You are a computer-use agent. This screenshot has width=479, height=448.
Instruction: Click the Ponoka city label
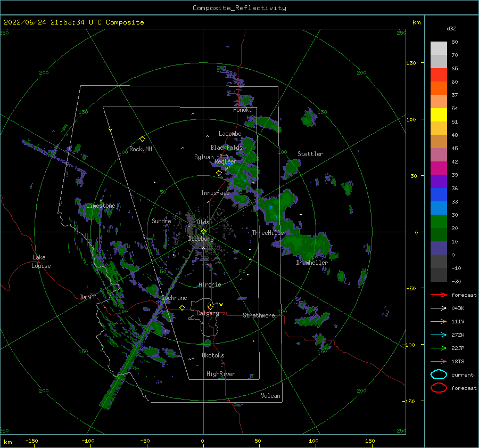click(x=243, y=110)
